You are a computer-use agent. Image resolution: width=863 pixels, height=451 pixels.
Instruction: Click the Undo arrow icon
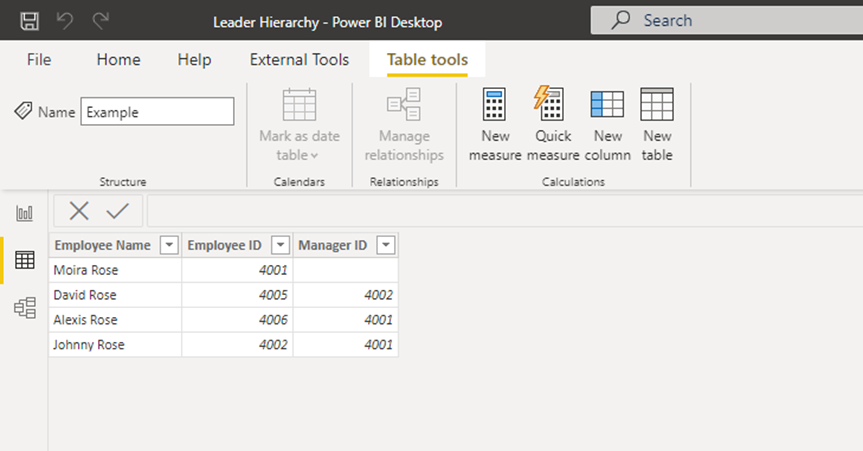65,21
